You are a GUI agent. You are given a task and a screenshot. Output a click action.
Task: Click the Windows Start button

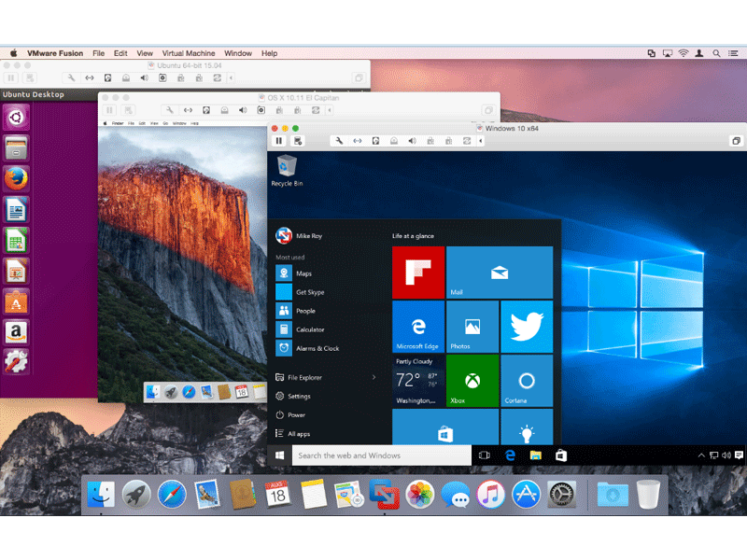coord(279,455)
